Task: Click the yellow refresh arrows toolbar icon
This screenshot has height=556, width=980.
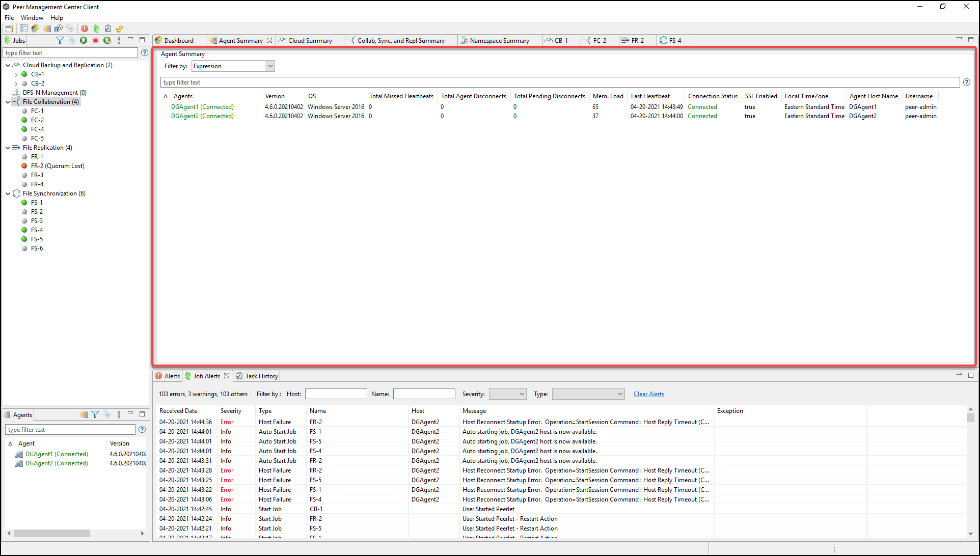Action: [120, 29]
